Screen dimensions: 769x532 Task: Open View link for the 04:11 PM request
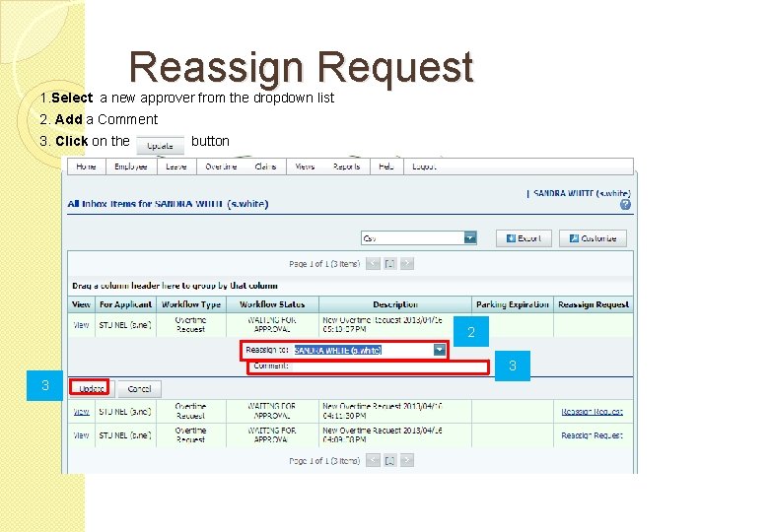[81, 412]
